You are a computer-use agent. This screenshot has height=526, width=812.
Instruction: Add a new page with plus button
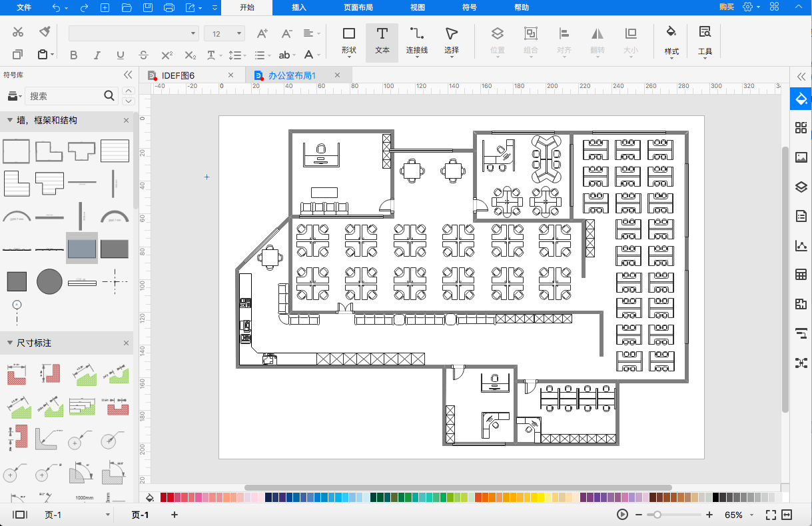[x=175, y=515]
